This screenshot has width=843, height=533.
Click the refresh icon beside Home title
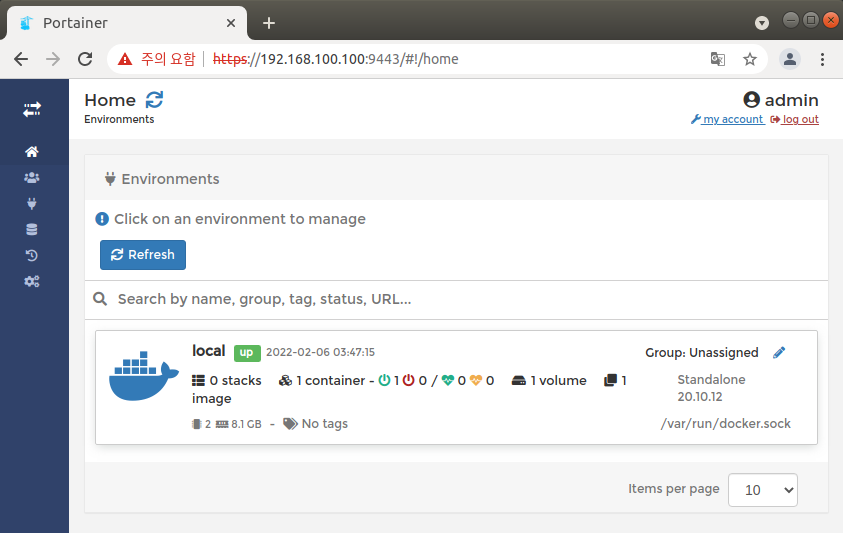click(x=154, y=100)
